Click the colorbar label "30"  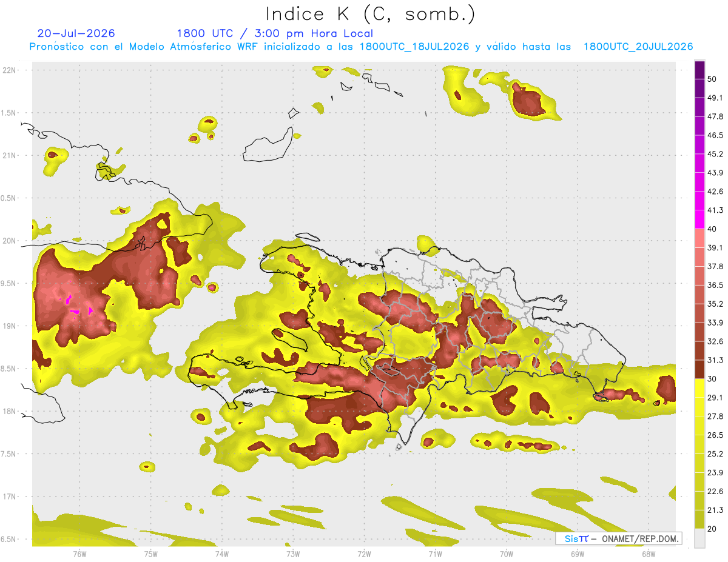712,379
